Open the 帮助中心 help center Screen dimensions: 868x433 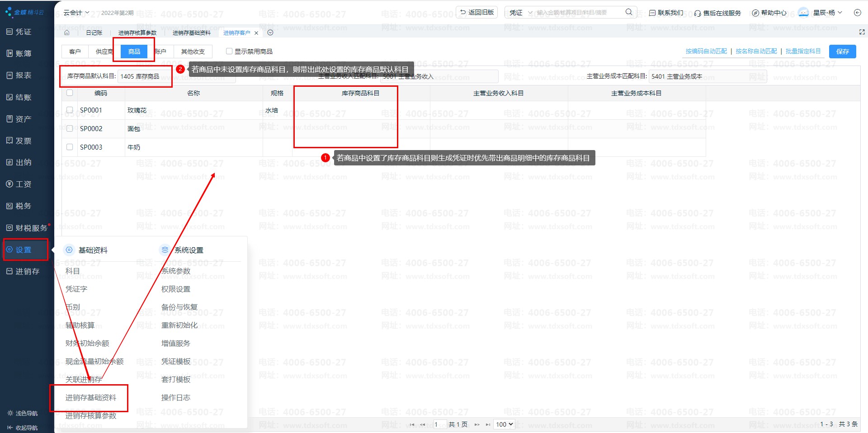tap(769, 13)
